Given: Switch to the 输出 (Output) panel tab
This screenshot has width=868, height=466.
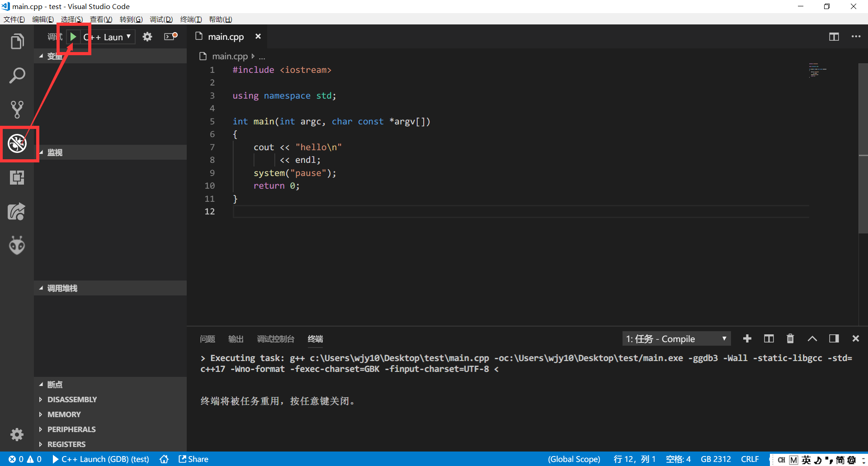Looking at the screenshot, I should [236, 339].
